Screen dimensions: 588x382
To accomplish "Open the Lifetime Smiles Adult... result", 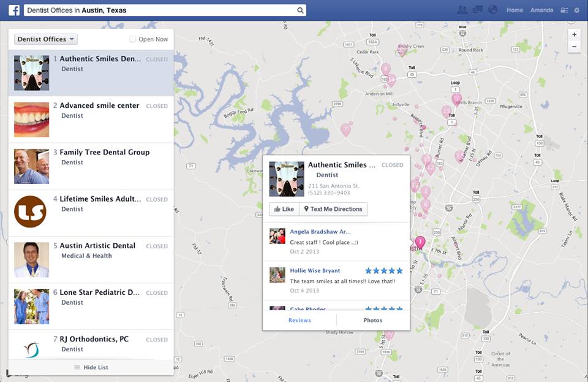I will pyautogui.click(x=91, y=213).
